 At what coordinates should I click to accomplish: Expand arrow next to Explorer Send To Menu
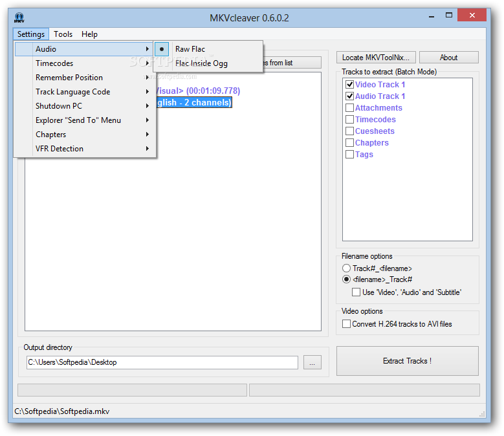(148, 120)
